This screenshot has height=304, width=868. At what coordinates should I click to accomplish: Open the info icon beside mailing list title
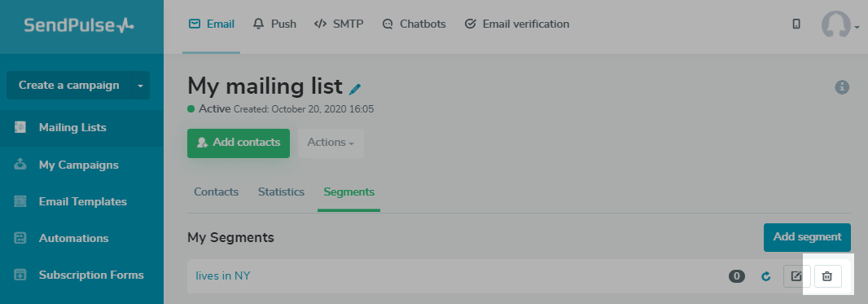pos(841,87)
